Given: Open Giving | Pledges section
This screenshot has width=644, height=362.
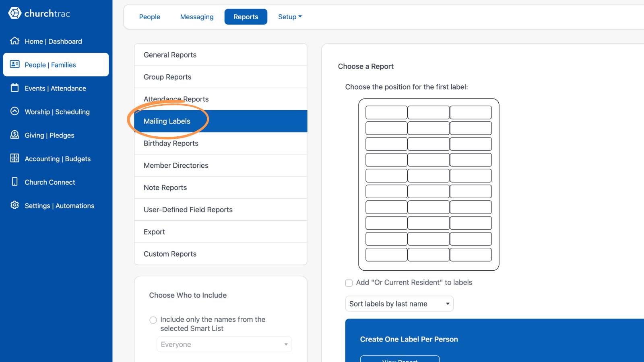Looking at the screenshot, I should coord(56,135).
